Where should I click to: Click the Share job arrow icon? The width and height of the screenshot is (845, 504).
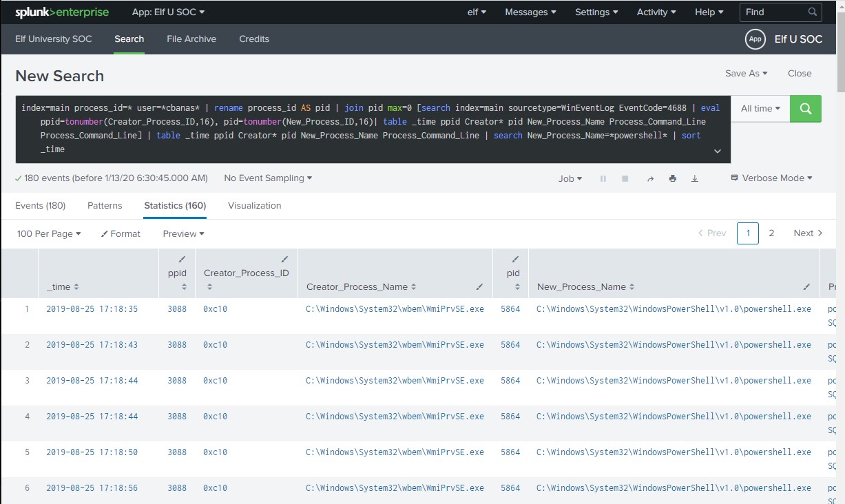coord(650,178)
